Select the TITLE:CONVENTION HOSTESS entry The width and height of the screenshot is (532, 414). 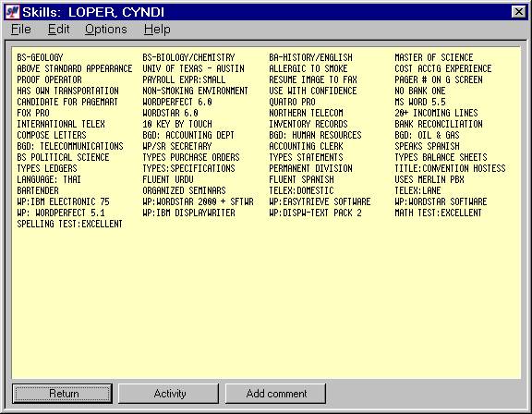[450, 168]
